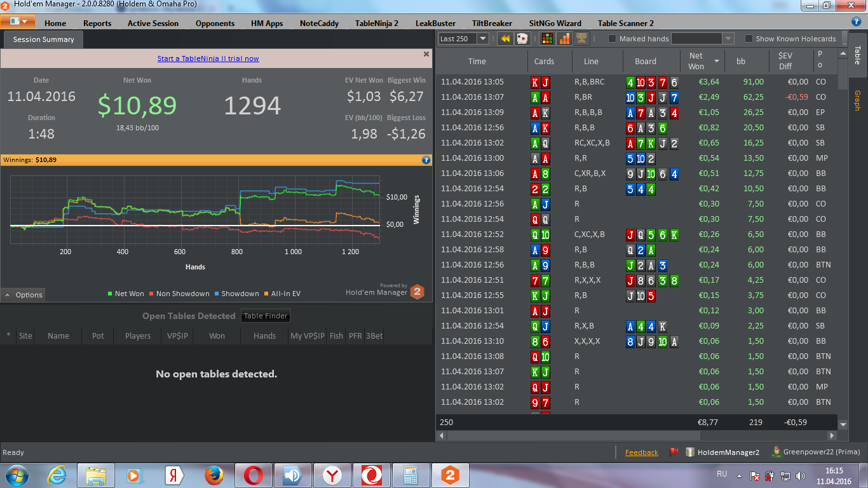Click the blue help icon top right
868x488 pixels.
tap(857, 21)
